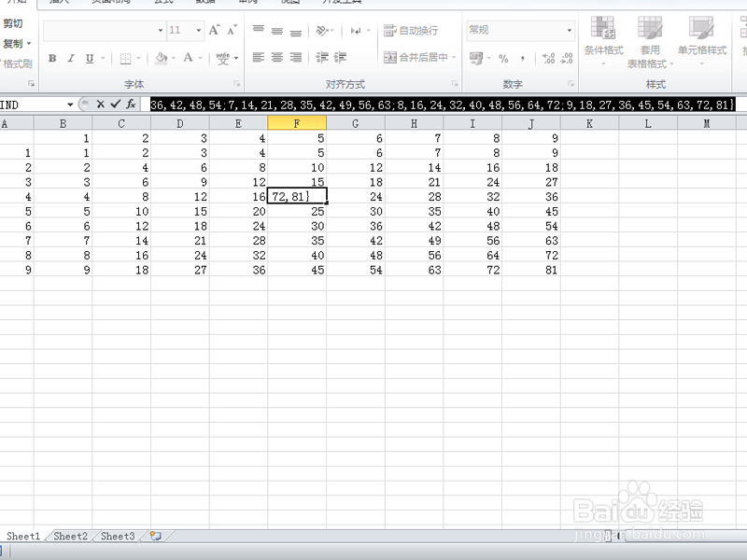747x560 pixels.
Task: Expand 数字 number dialog launcher
Action: coord(571,84)
